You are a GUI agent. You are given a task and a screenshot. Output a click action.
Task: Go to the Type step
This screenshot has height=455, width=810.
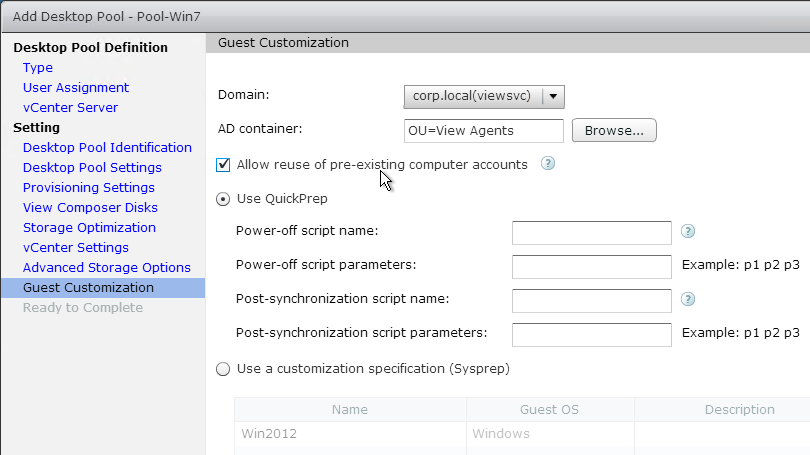tap(38, 68)
